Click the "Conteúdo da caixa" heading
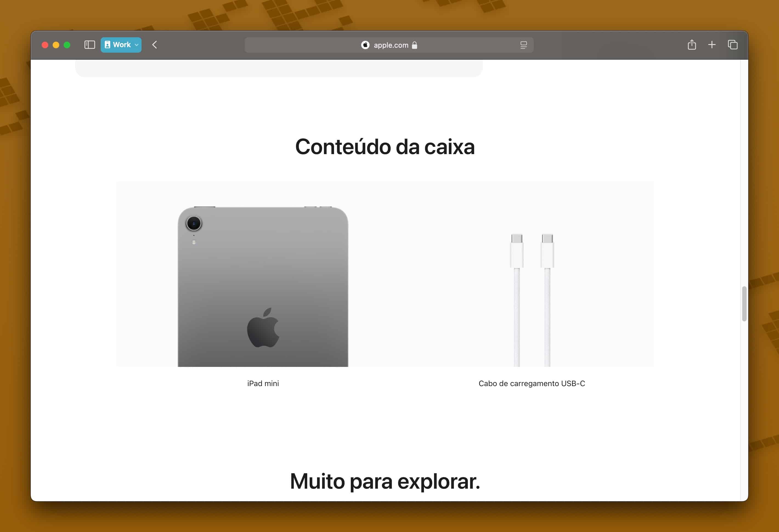 385,147
